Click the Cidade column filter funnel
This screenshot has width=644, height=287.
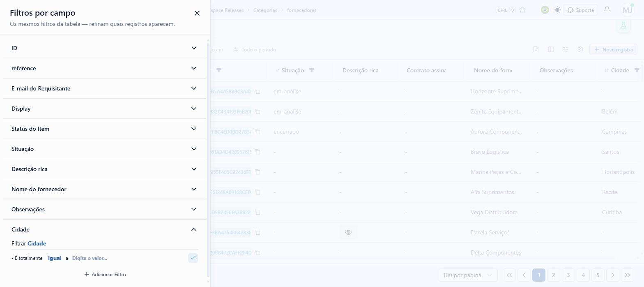[637, 70]
